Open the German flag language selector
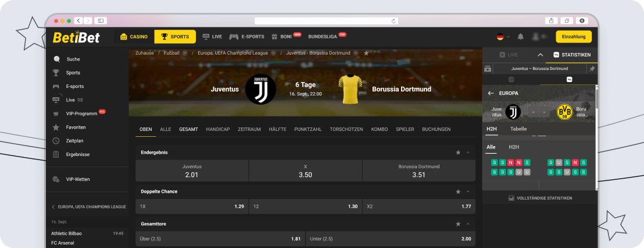Viewport: 644px width, 248px height. [503, 37]
